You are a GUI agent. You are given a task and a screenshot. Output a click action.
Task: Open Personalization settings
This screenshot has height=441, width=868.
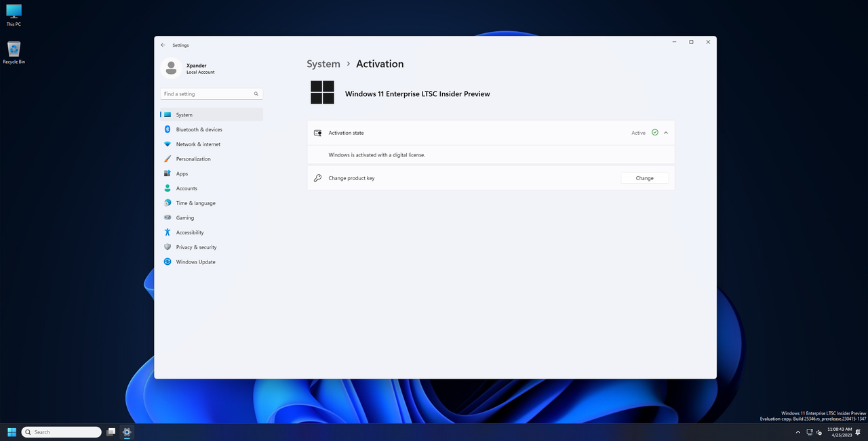point(212,159)
